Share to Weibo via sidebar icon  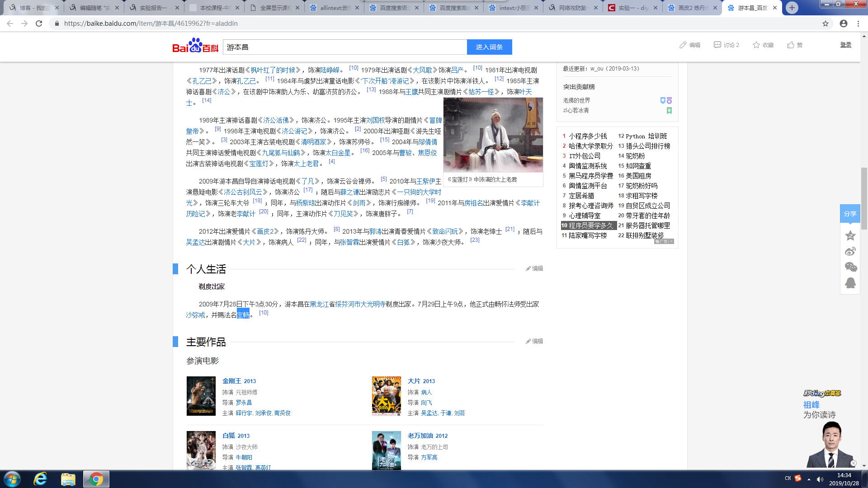[x=850, y=251]
